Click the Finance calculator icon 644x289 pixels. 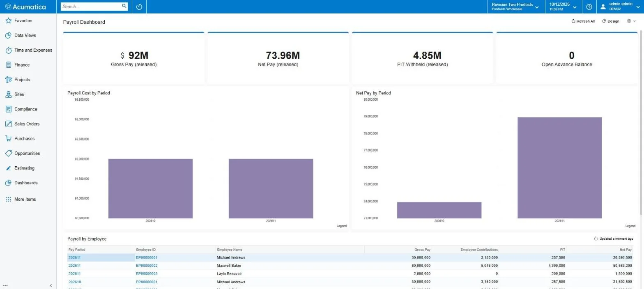click(x=8, y=65)
